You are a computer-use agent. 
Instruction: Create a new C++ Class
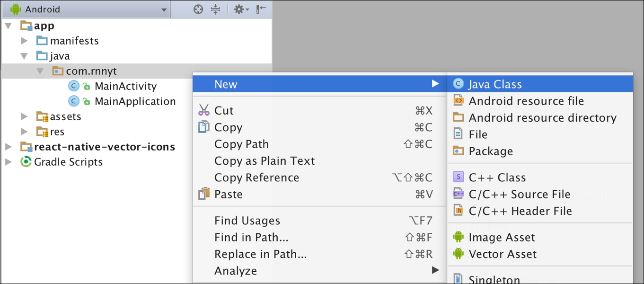(540, 177)
